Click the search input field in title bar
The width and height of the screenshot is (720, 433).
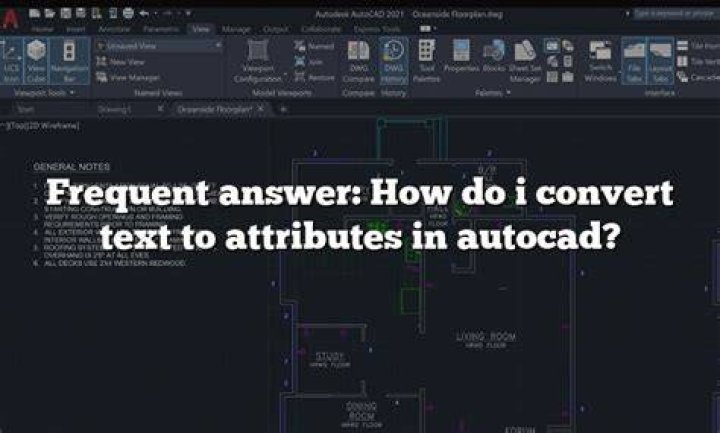pos(674,14)
